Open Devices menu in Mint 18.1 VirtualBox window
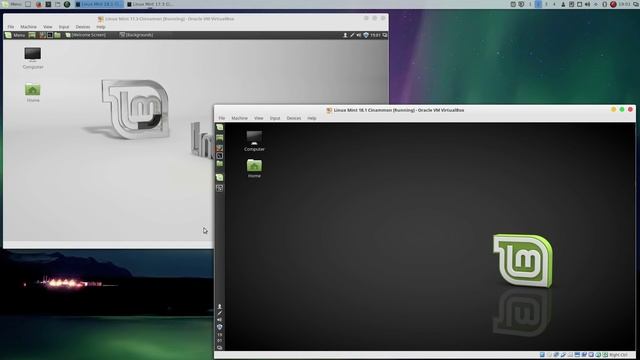 (294, 118)
